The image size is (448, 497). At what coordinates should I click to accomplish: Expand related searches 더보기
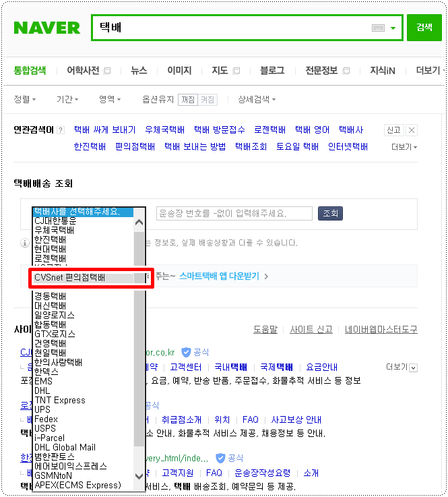404,147
